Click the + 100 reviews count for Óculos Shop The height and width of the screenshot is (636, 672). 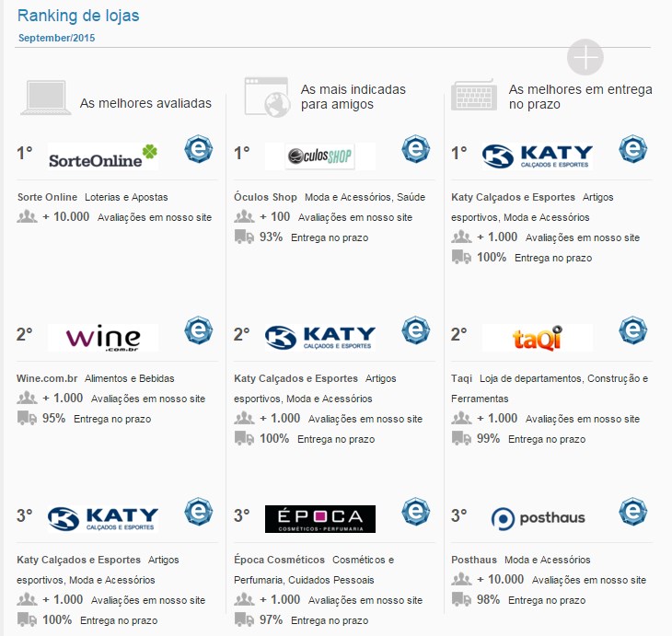tap(274, 216)
